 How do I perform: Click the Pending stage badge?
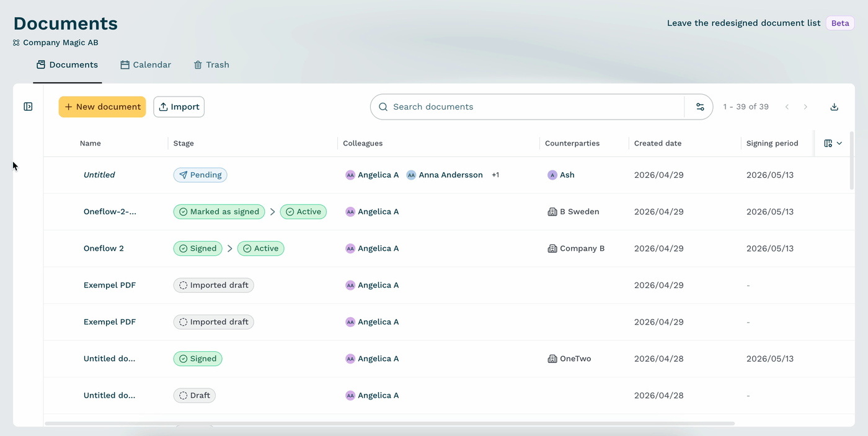pos(200,175)
